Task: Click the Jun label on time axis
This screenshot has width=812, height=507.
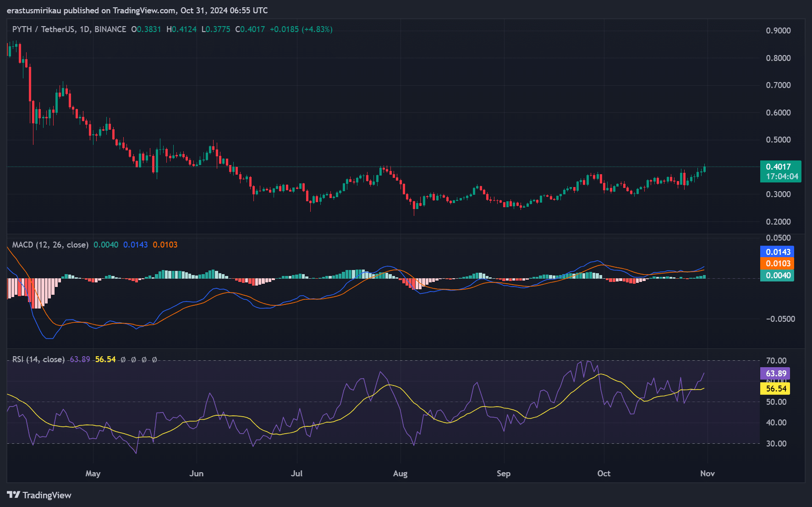Action: point(197,474)
